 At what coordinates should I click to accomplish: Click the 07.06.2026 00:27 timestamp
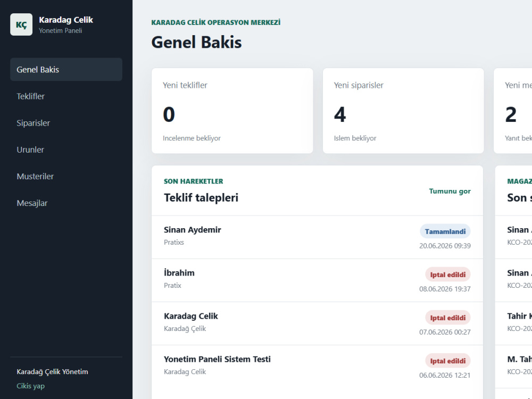445,332
